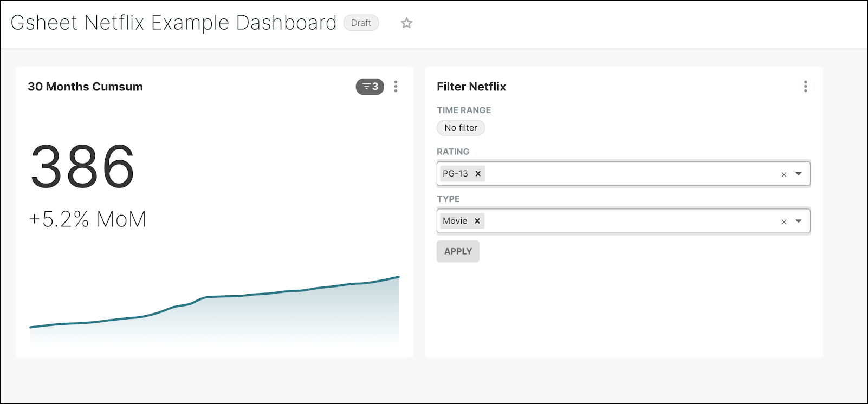Viewport: 868px width, 404px height.
Task: Click the TIME RANGE label
Action: point(464,110)
